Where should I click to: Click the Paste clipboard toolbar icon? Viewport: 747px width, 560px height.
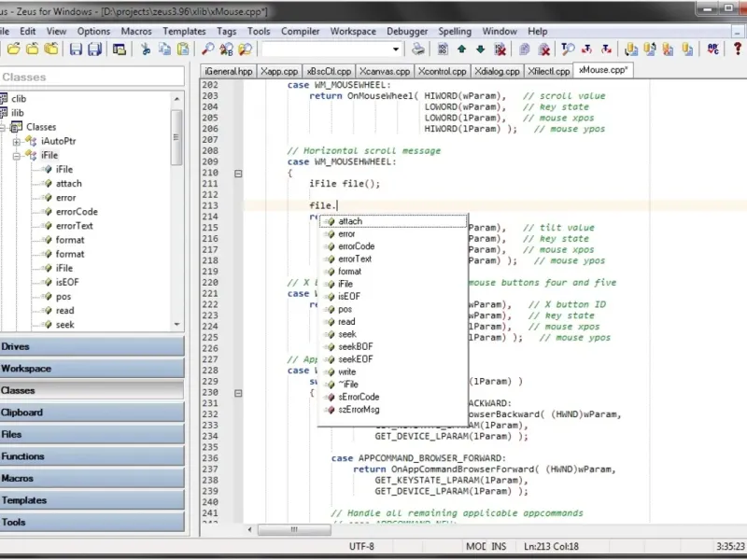point(182,49)
